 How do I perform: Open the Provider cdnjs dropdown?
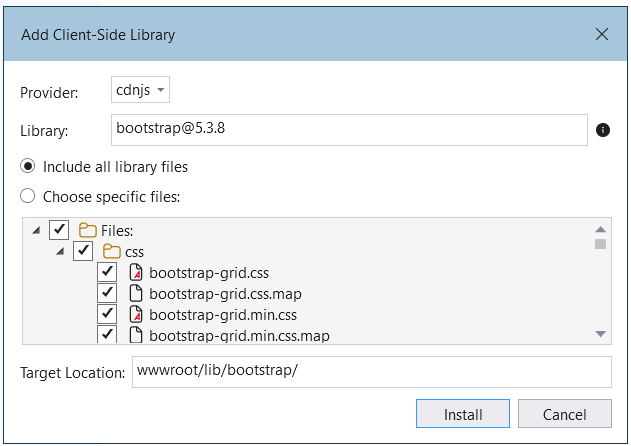tap(140, 89)
